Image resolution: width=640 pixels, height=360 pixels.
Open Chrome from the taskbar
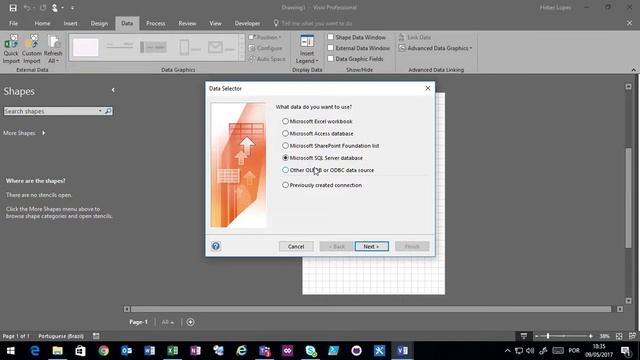(103, 351)
